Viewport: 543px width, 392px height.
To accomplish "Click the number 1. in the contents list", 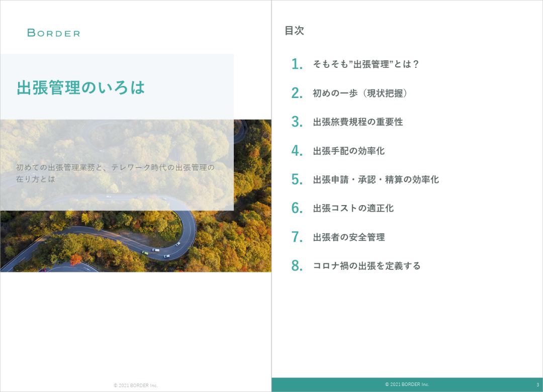I will coord(297,64).
